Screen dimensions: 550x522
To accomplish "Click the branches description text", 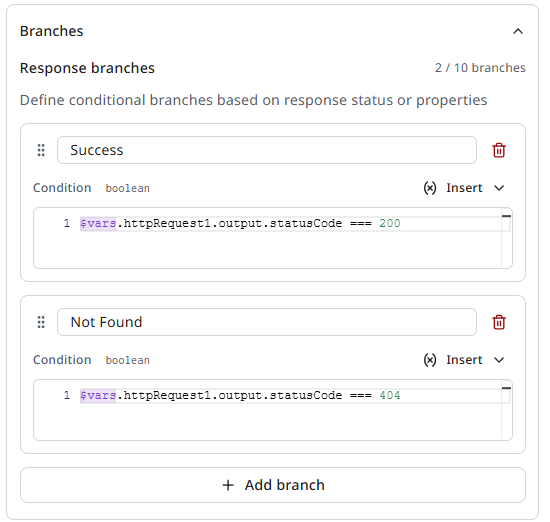I will pyautogui.click(x=253, y=100).
